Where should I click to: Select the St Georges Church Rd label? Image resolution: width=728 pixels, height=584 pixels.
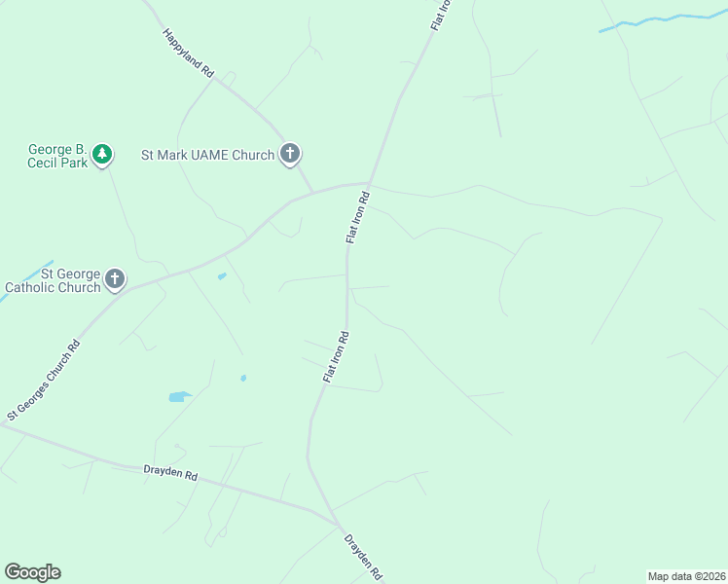(44, 381)
